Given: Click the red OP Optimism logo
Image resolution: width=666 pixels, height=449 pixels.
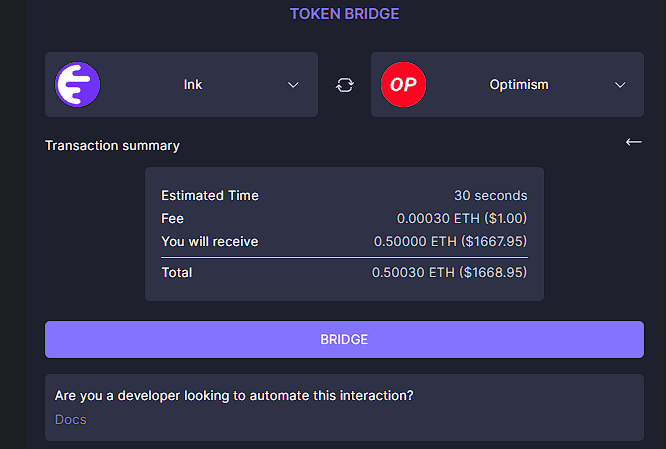Looking at the screenshot, I should (403, 85).
